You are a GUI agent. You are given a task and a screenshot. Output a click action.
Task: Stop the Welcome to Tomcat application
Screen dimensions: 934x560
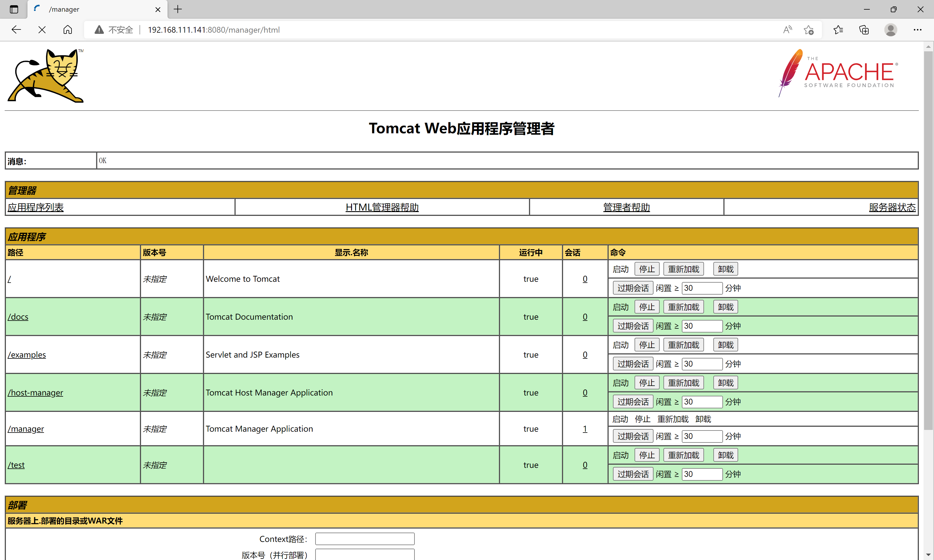(x=647, y=269)
